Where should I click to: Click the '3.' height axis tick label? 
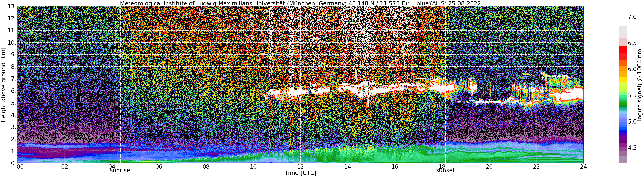click(14, 127)
